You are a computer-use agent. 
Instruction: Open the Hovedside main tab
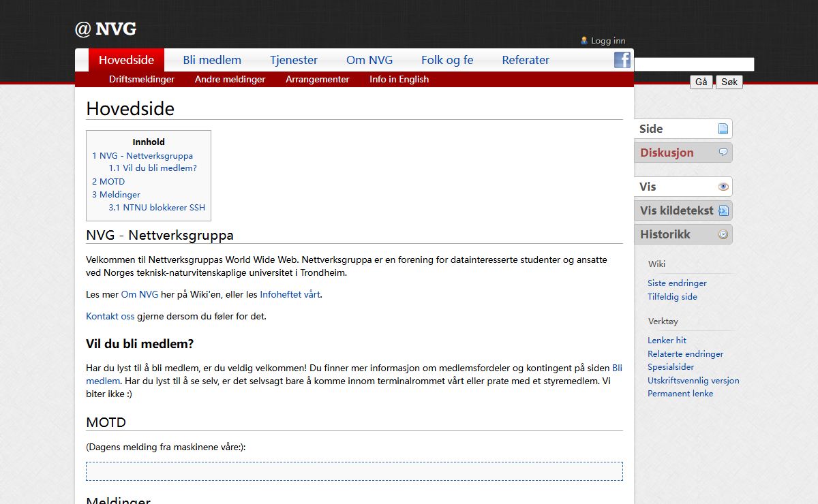point(126,60)
